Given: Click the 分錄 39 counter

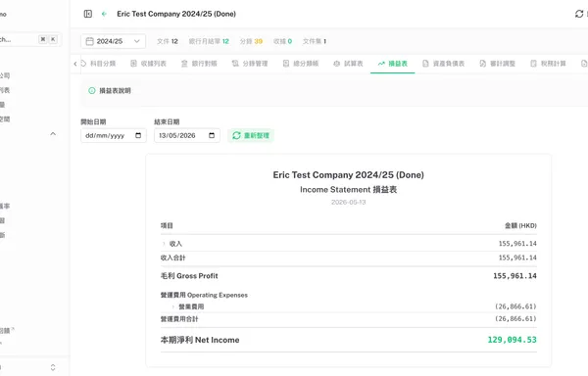Looking at the screenshot, I should [251, 41].
